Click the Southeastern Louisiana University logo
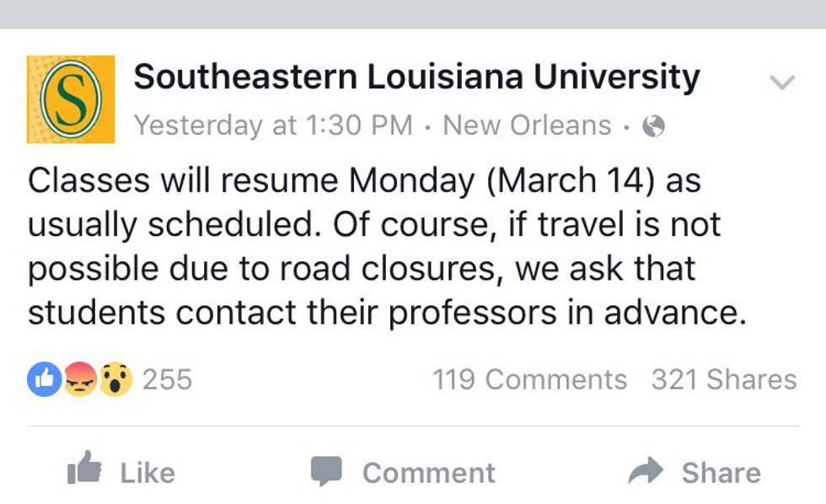 point(71,99)
